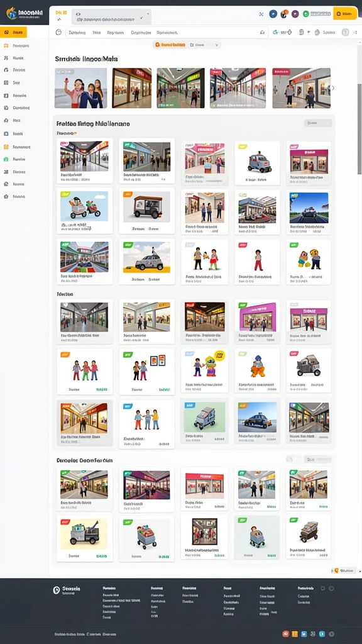Select the yellow highlighted item in the left sidebar
Viewport: 362px width, 644px height.
coord(14,32)
